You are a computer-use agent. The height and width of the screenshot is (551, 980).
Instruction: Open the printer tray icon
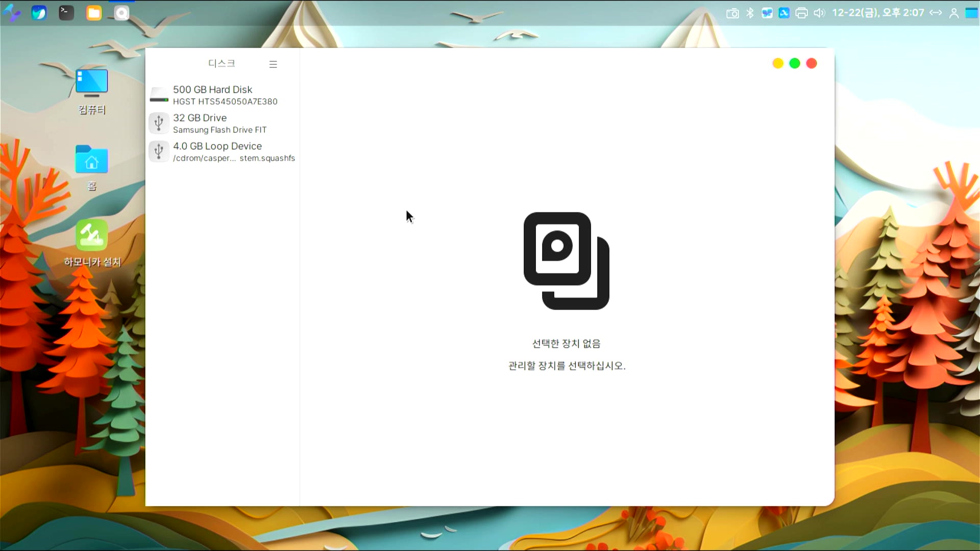pos(801,13)
